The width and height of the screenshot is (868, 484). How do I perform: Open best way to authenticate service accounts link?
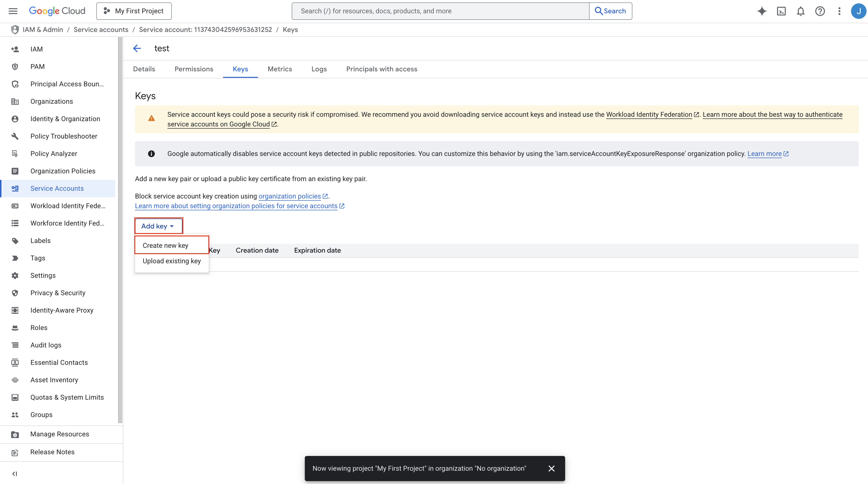pyautogui.click(x=772, y=115)
